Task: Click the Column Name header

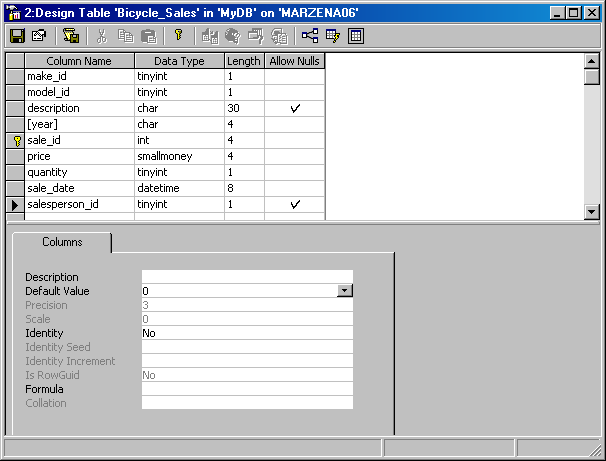Action: (79, 61)
